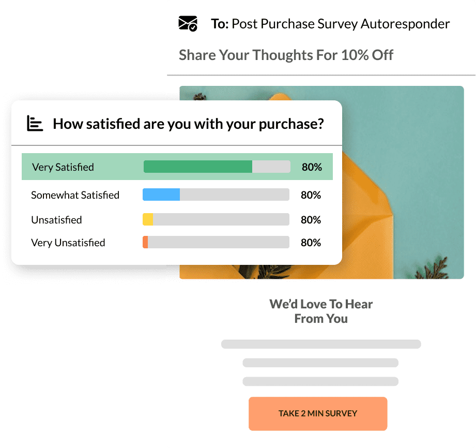This screenshot has width=476, height=448.
Task: Click the 80% value beside Very Unsatisfied
Action: tap(311, 243)
